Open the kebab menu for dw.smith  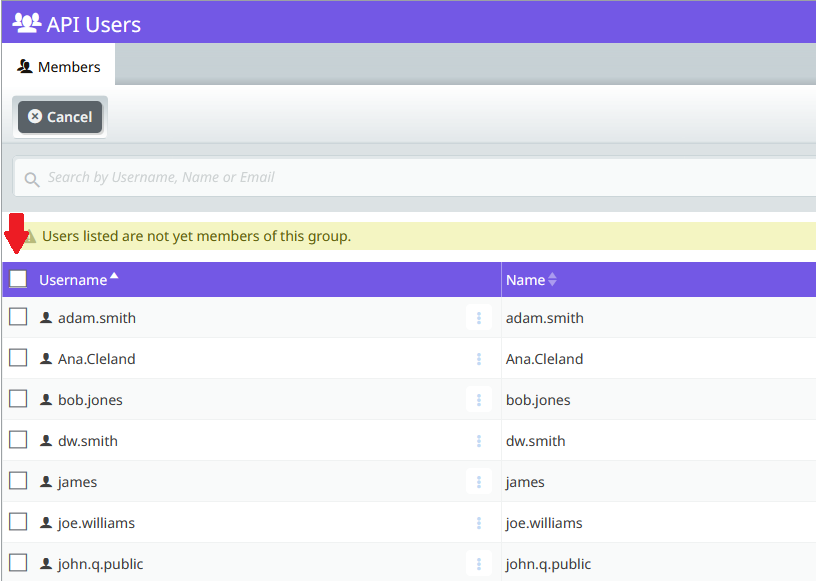click(479, 441)
